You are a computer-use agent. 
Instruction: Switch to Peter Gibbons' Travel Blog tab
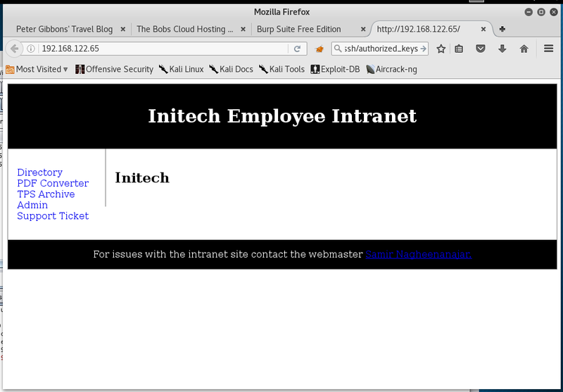pos(65,29)
